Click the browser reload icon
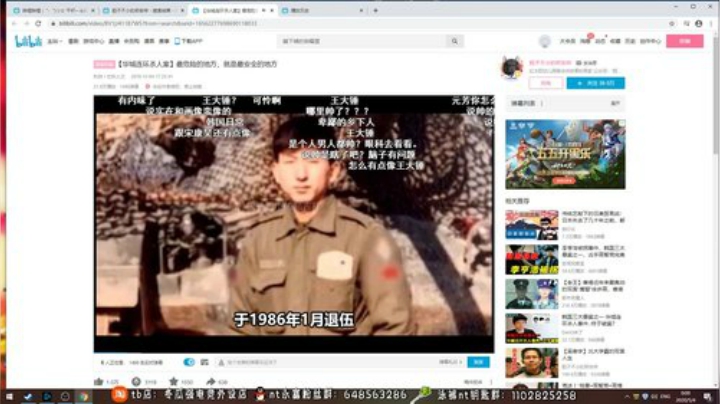 tap(38, 23)
